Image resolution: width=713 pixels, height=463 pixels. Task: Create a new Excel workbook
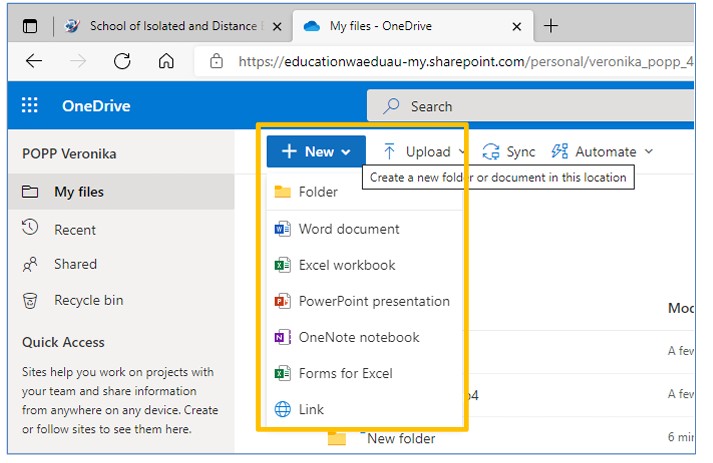coord(346,265)
